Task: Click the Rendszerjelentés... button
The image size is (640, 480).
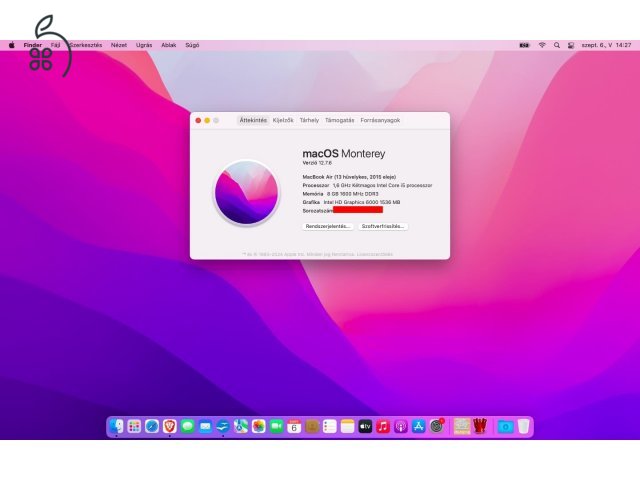Action: (328, 226)
